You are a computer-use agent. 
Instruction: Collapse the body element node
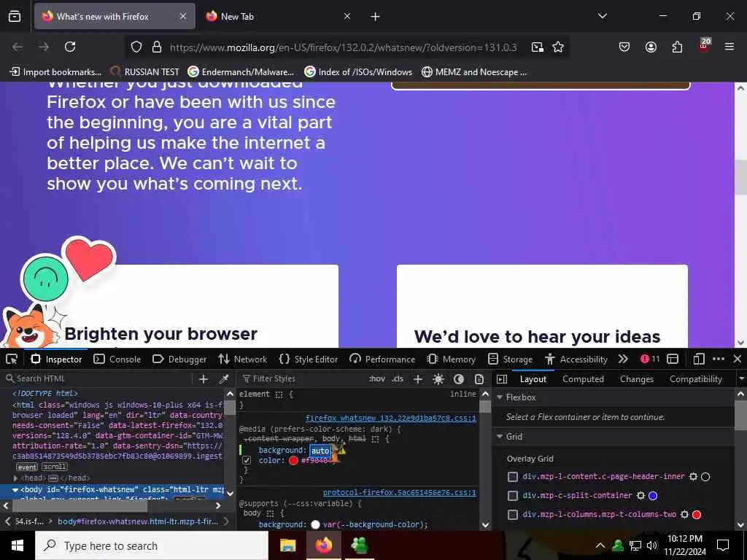pos(15,489)
